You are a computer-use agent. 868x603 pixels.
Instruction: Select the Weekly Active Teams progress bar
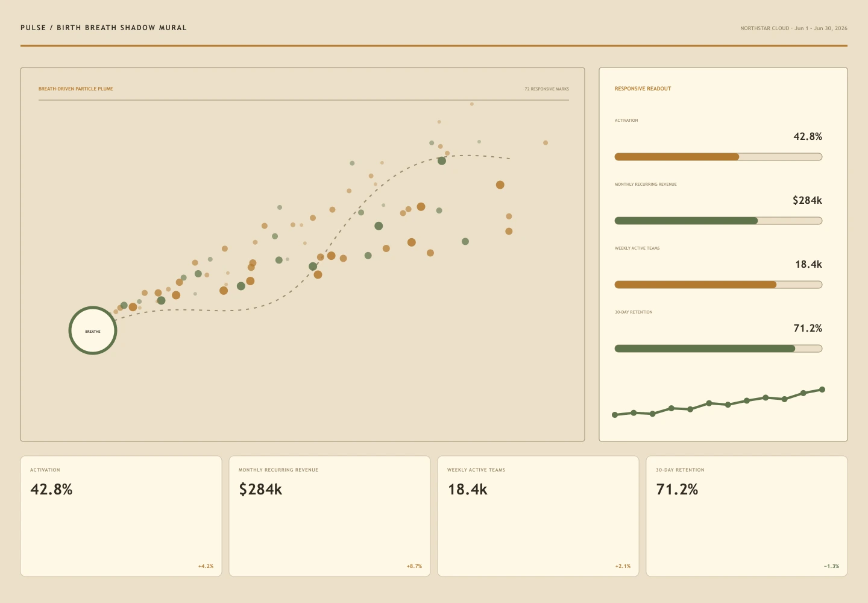tap(719, 285)
